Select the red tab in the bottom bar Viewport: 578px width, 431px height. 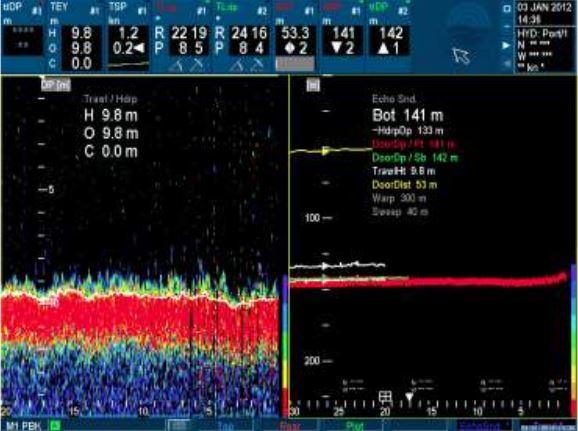tap(289, 426)
